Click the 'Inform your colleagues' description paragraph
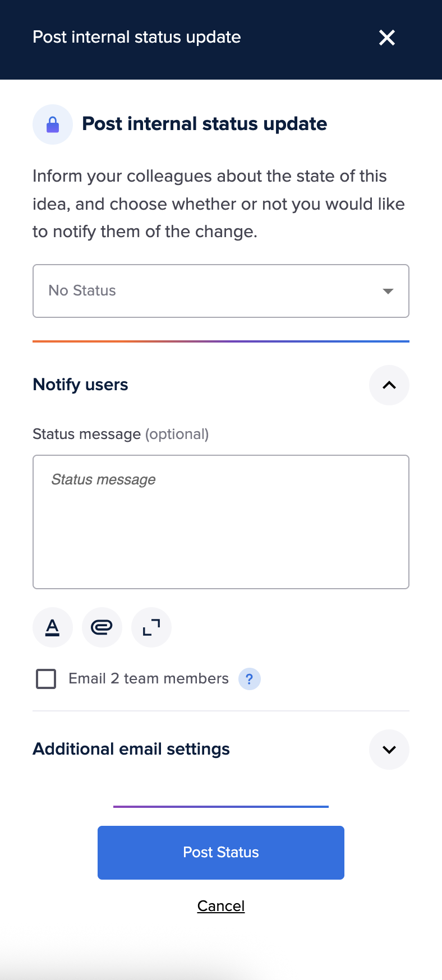This screenshot has width=442, height=980. coord(219,204)
